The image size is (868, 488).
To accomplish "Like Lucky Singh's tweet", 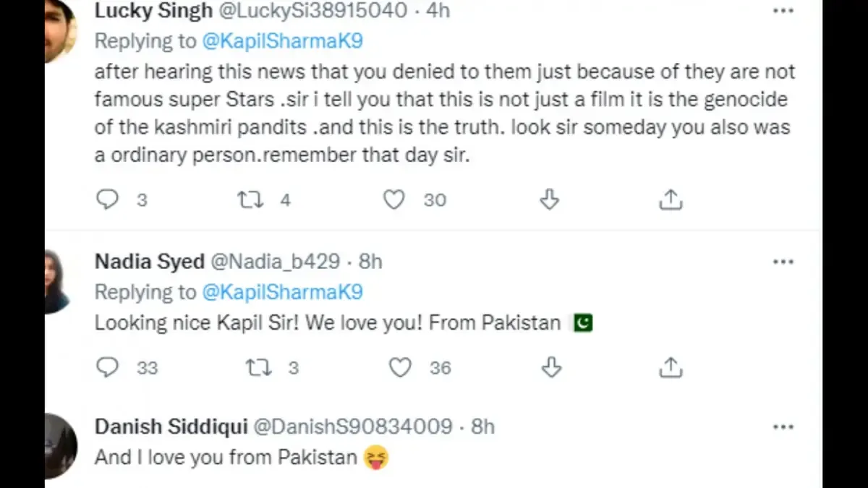I will pos(393,200).
